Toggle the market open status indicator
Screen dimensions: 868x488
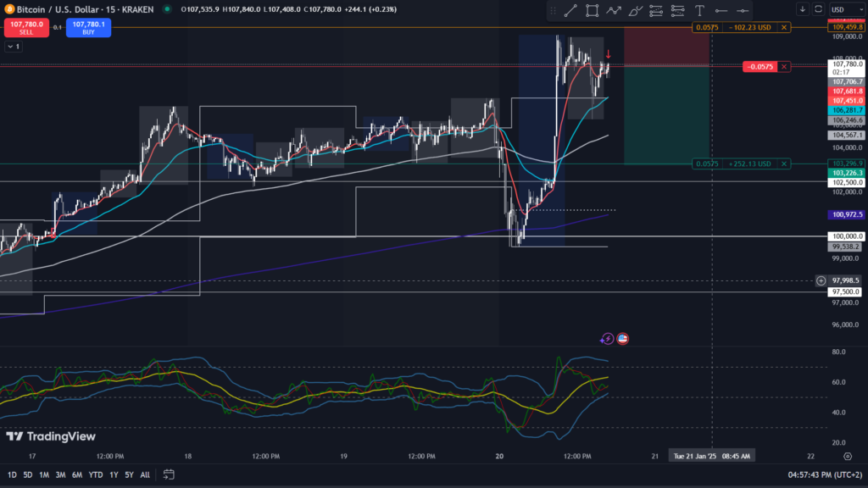[166, 9]
